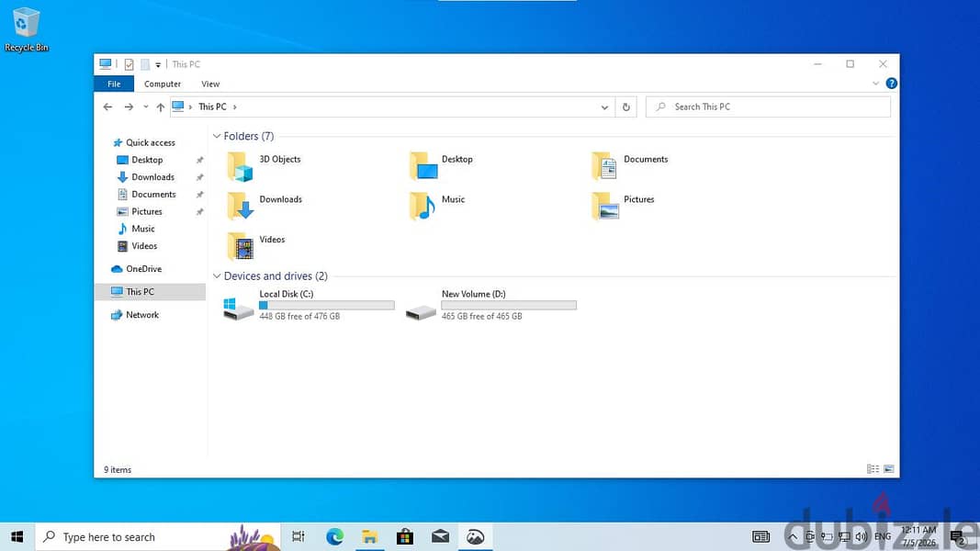Image resolution: width=980 pixels, height=551 pixels.
Task: Click the '9 items' status text
Action: 118,470
